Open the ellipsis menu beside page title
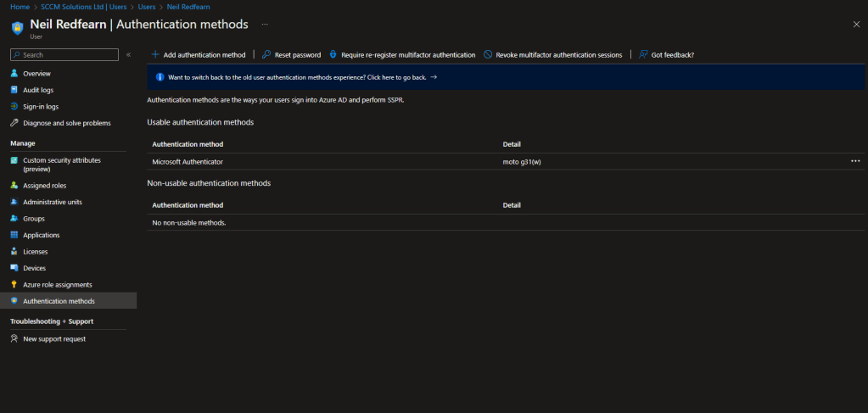868x413 pixels. pyautogui.click(x=266, y=25)
